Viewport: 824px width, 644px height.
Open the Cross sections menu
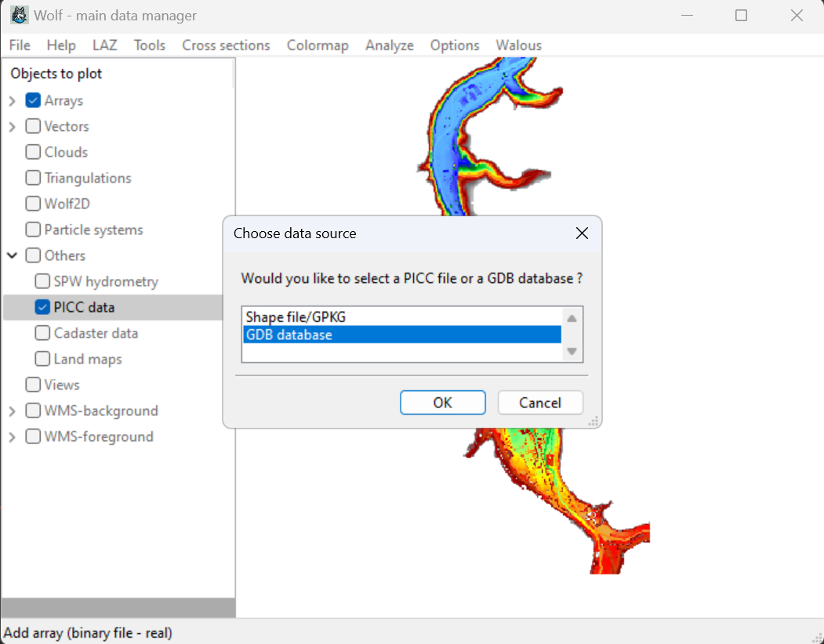(x=226, y=45)
